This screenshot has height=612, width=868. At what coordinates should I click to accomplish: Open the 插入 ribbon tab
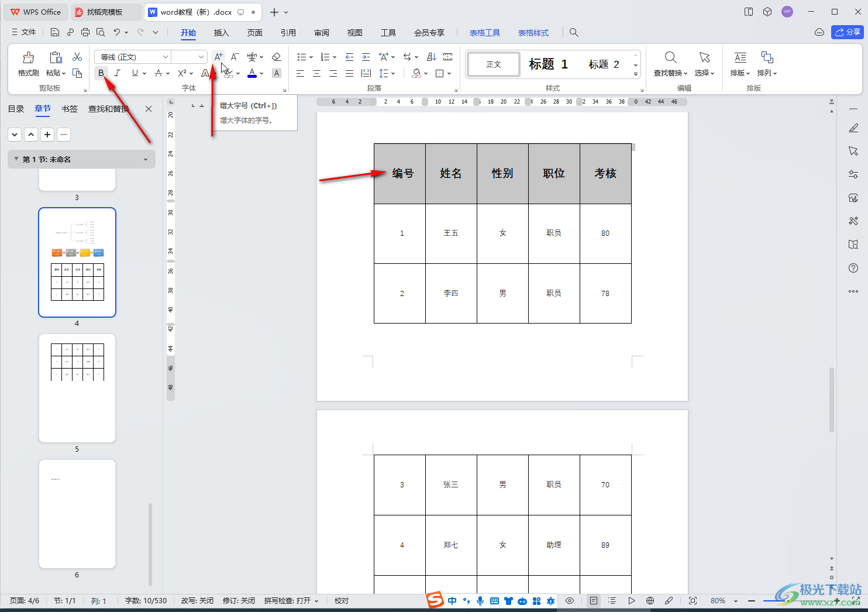click(221, 33)
